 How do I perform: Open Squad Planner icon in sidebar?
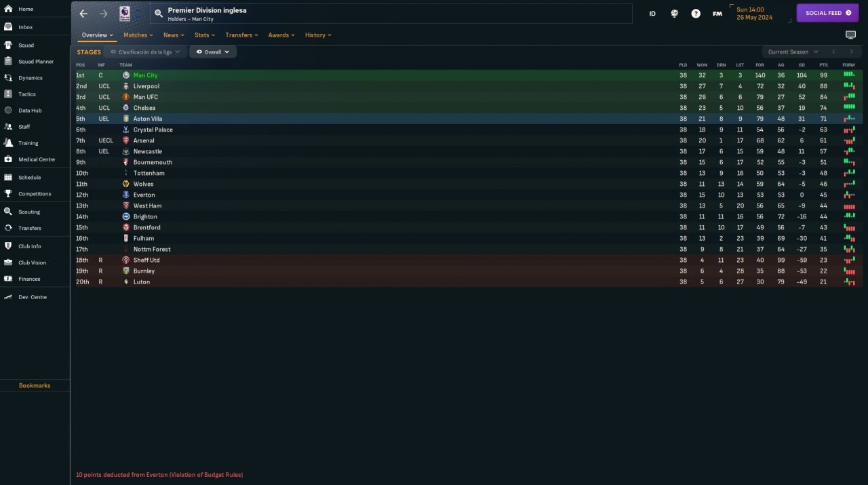pos(8,62)
